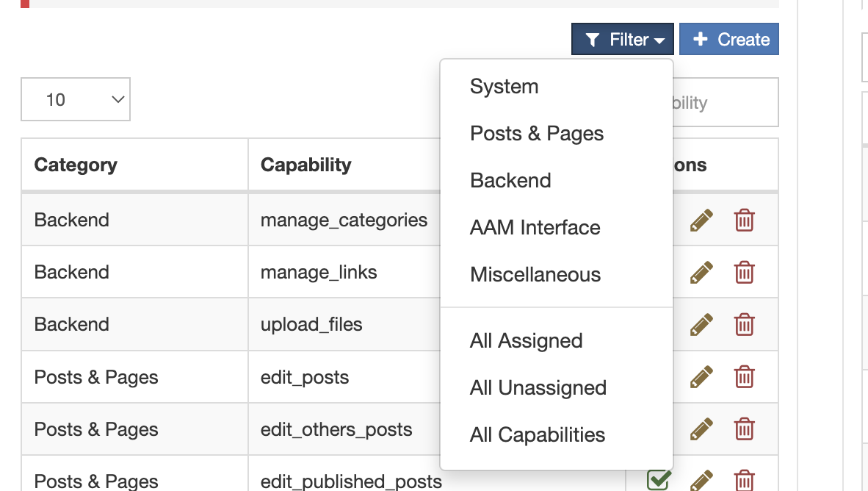Delete the edit_published_posts capability
Image resolution: width=868 pixels, height=491 pixels.
click(x=744, y=479)
